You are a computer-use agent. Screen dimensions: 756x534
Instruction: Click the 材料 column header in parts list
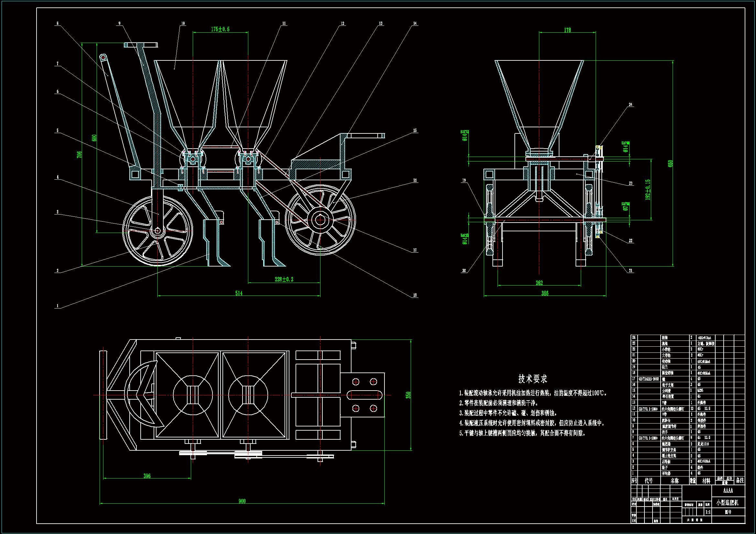[706, 481]
